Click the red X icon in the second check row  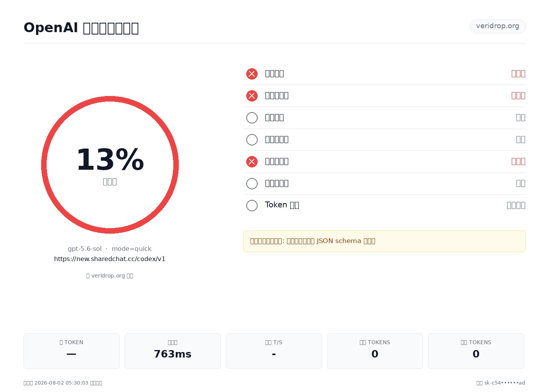pyautogui.click(x=252, y=96)
